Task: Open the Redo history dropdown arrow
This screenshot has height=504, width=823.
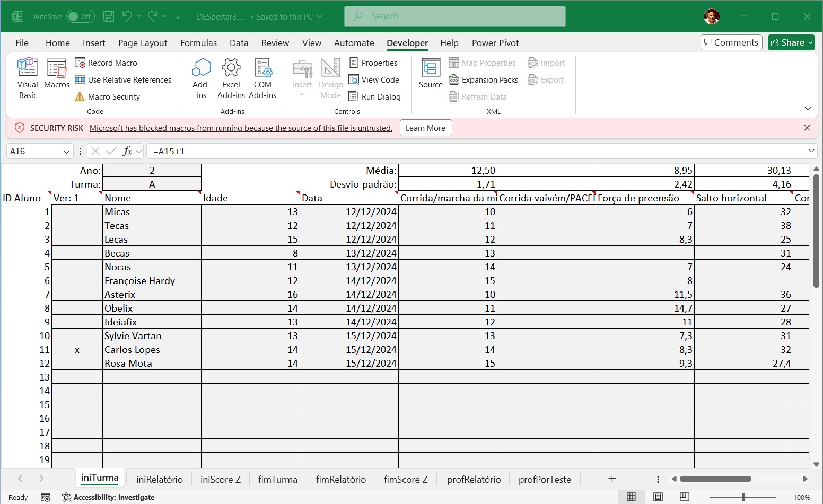Action: 164,16
